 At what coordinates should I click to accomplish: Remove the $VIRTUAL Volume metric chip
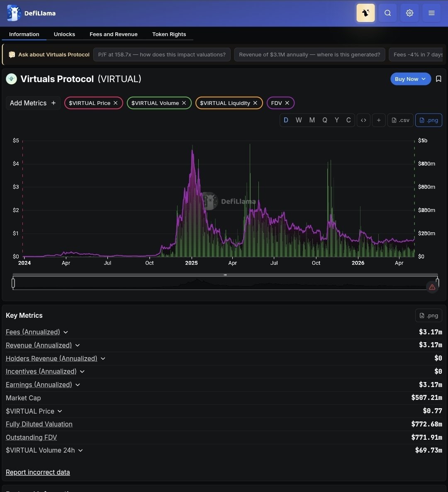(184, 103)
